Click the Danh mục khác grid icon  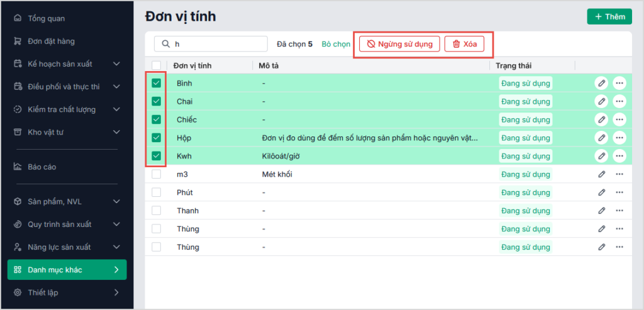pyautogui.click(x=18, y=270)
